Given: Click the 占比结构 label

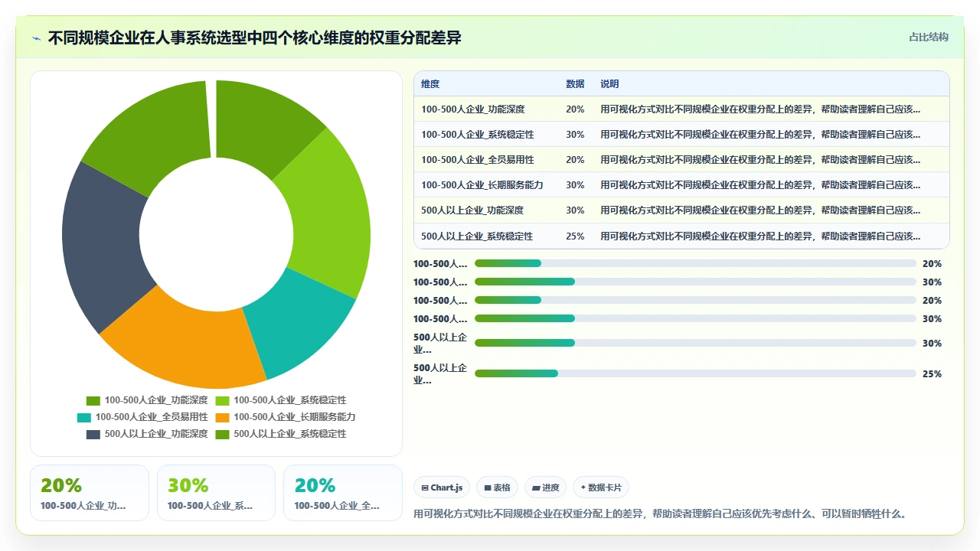Looking at the screenshot, I should pos(929,37).
